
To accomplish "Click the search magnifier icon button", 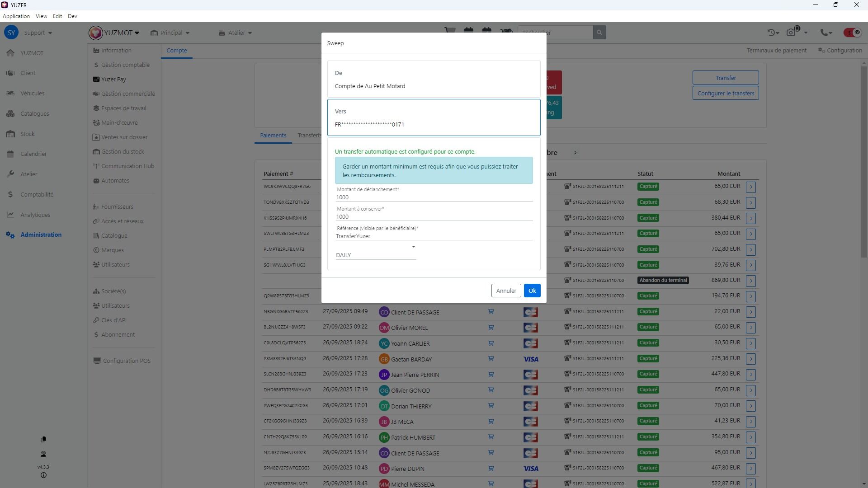I will pyautogui.click(x=599, y=33).
